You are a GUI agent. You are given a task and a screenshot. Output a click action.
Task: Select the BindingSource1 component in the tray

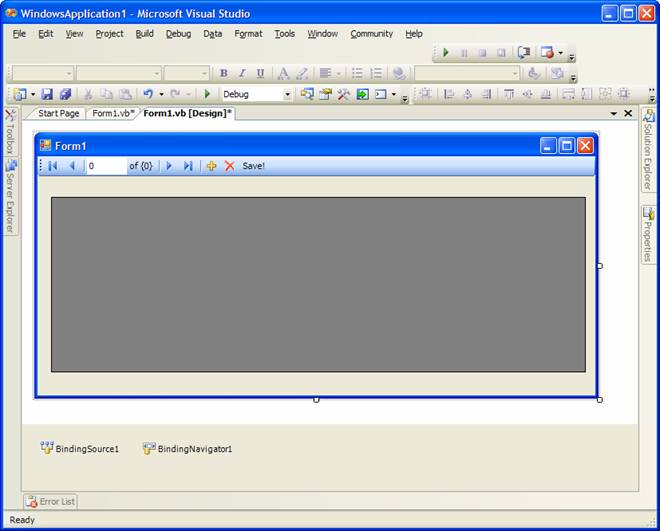(80, 449)
